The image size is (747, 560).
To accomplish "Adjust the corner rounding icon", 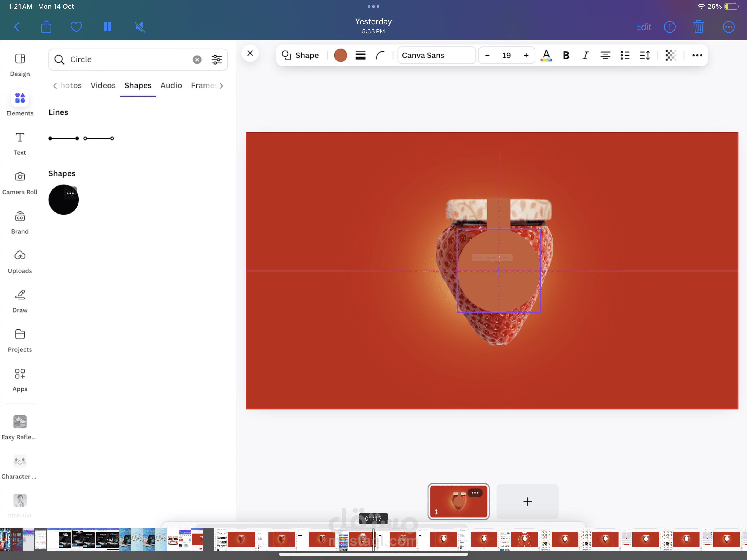I will 380,55.
